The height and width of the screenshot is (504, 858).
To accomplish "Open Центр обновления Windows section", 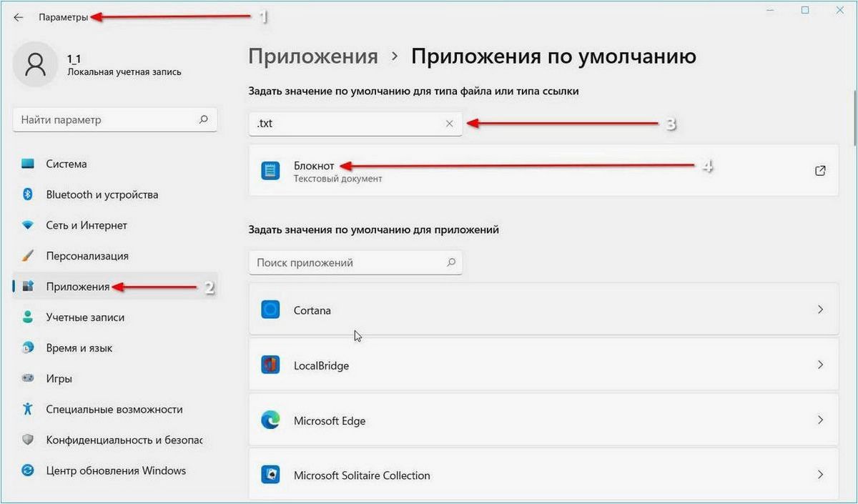I will [x=115, y=471].
